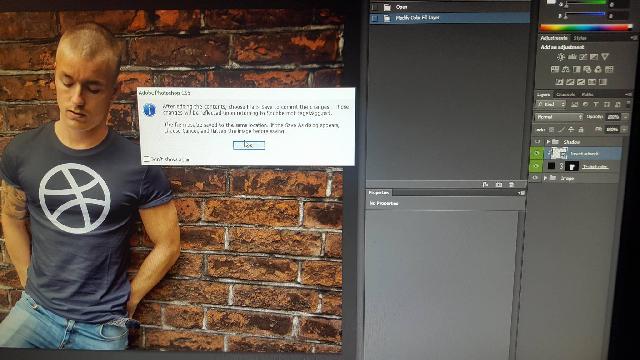Click the type layer filter icon

(x=596, y=104)
